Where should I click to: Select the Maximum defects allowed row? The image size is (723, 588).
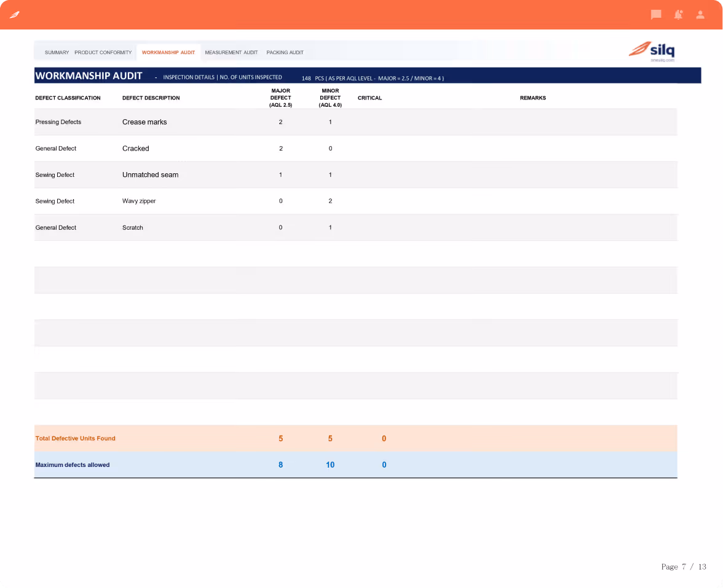coord(355,465)
